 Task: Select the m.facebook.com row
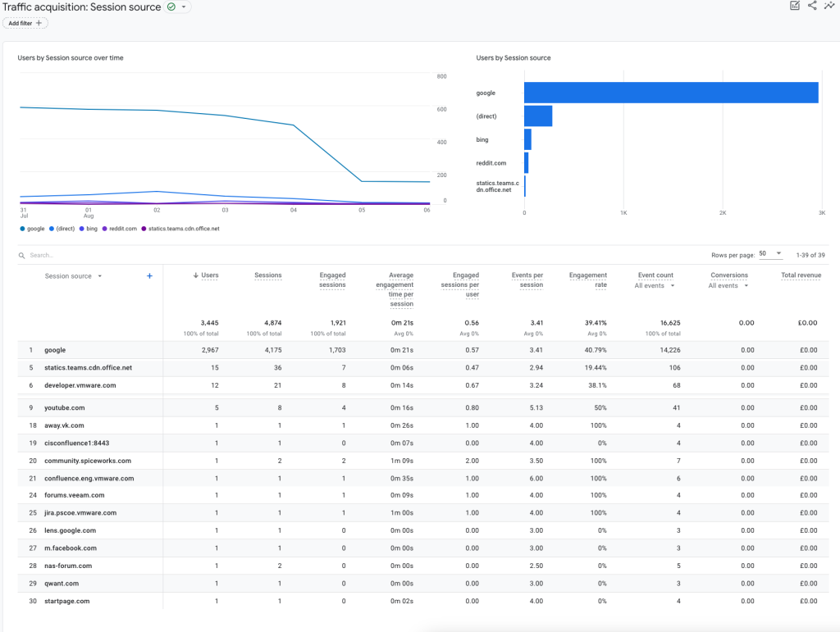click(423, 548)
